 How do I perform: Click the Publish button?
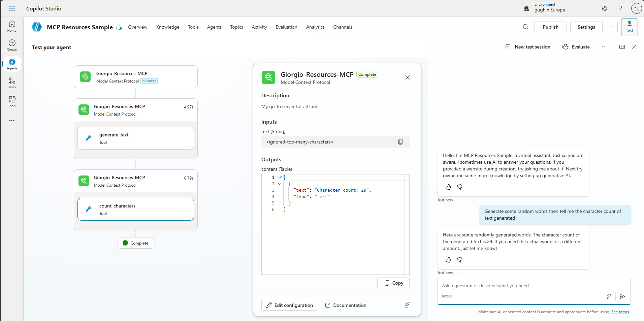pyautogui.click(x=550, y=27)
